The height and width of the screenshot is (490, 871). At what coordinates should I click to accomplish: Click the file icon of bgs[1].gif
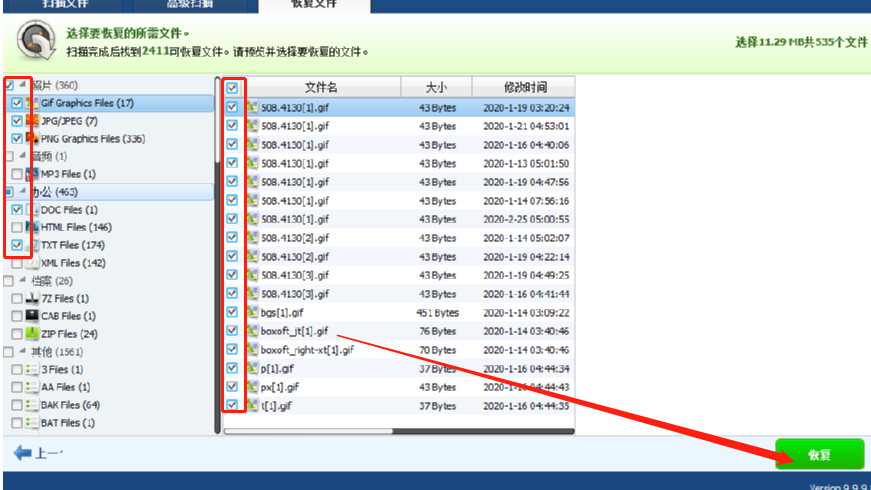click(x=252, y=313)
